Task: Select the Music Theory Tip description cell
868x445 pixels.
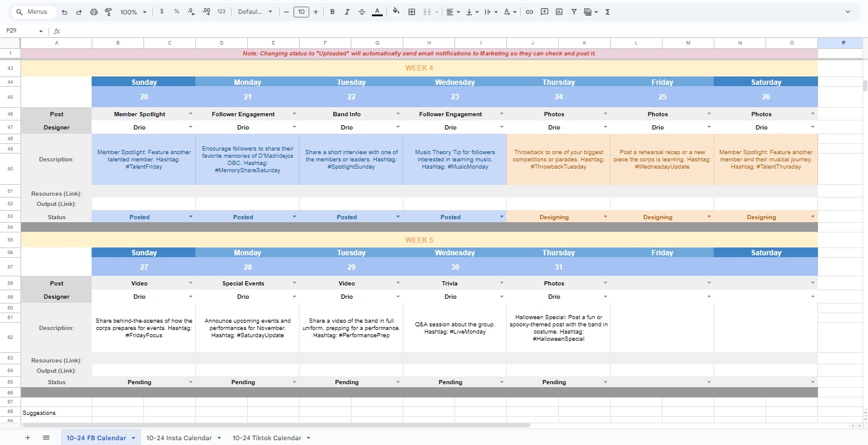Action: pyautogui.click(x=454, y=159)
